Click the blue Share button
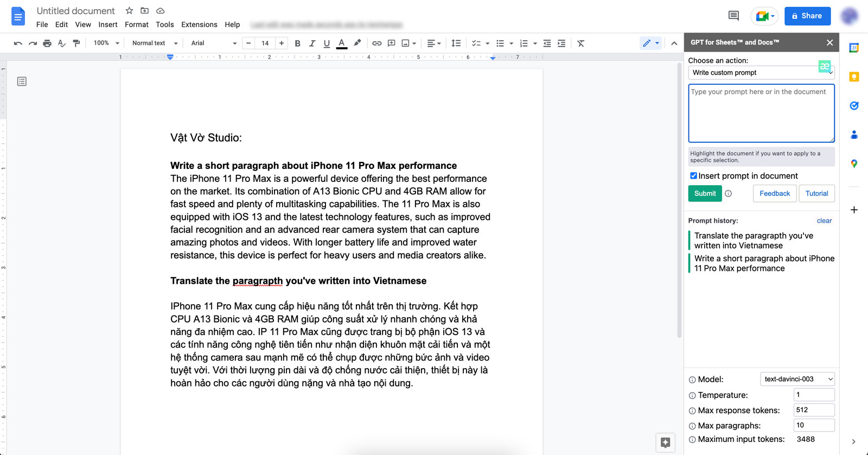This screenshot has width=868, height=455. (807, 16)
